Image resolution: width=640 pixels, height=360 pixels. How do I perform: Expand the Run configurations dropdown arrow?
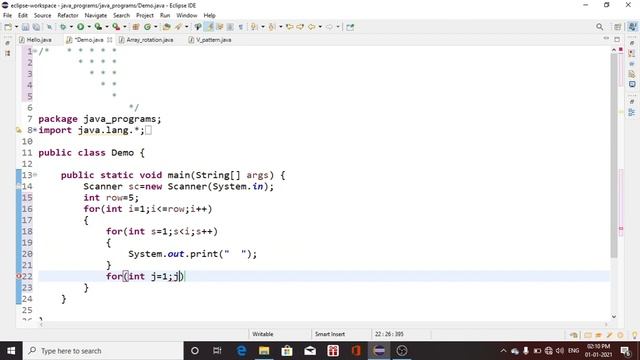89,27
